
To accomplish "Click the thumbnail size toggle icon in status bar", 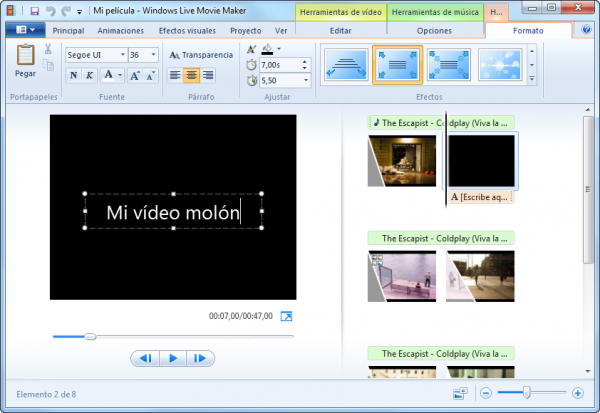I will coord(460,393).
